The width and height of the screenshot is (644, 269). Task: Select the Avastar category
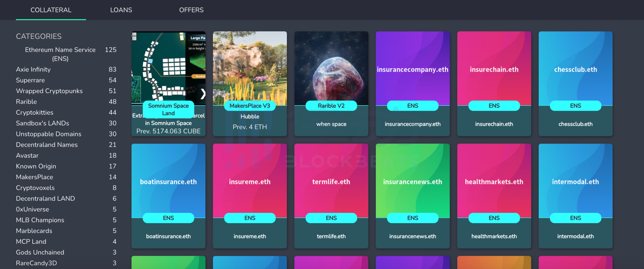(x=66, y=155)
